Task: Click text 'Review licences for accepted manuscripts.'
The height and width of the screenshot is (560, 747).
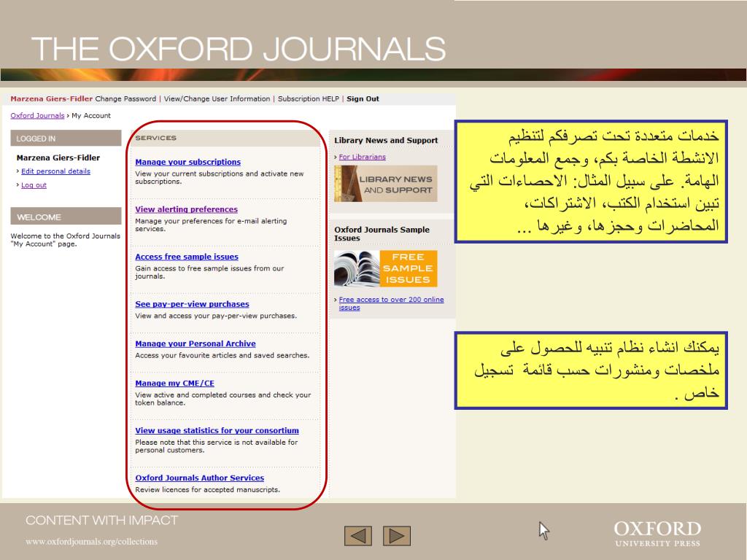Action: (x=208, y=489)
